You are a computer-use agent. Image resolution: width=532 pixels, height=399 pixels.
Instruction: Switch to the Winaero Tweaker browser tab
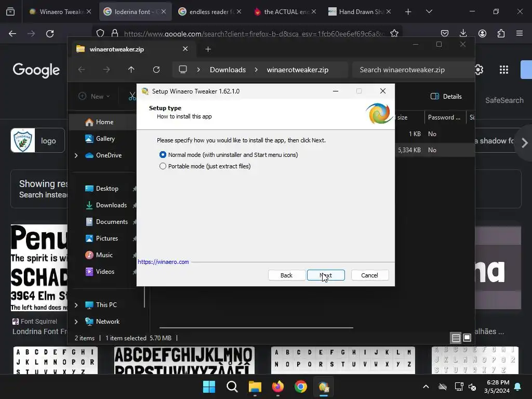tap(60, 11)
